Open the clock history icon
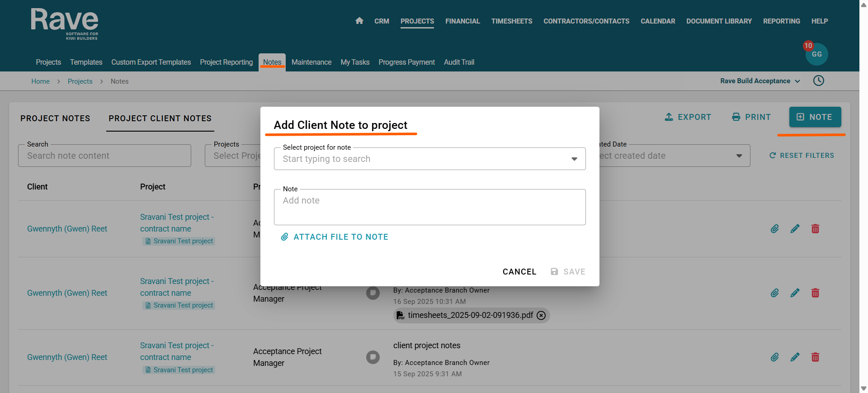 [x=819, y=80]
